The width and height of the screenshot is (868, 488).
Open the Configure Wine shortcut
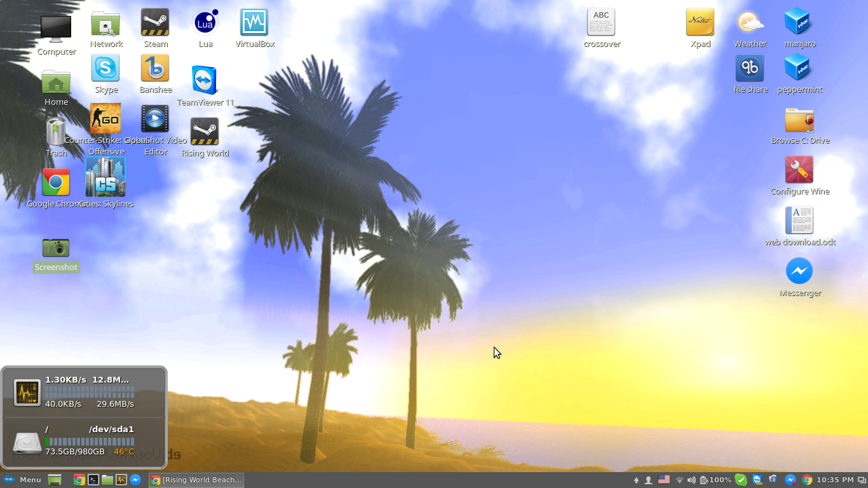point(799,170)
